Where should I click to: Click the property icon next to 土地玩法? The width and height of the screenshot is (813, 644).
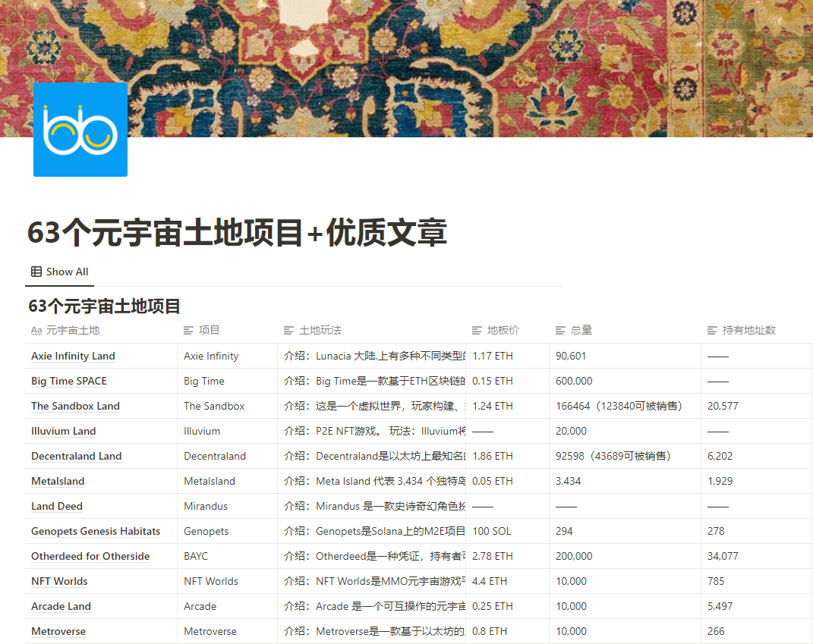click(288, 330)
